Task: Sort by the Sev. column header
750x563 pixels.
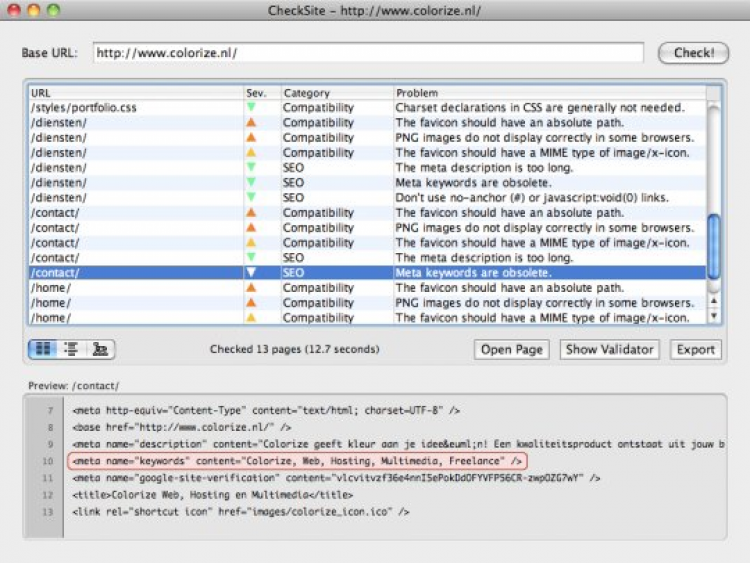Action: pos(260,93)
